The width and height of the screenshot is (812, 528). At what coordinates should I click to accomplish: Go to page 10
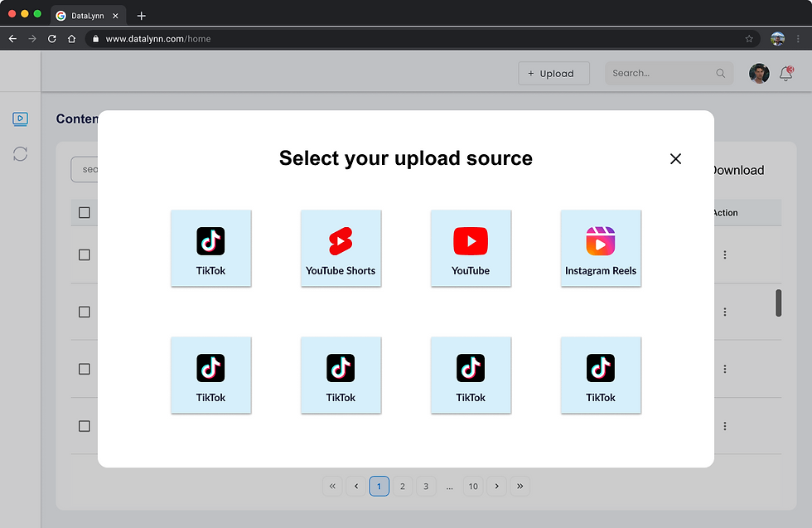click(473, 486)
